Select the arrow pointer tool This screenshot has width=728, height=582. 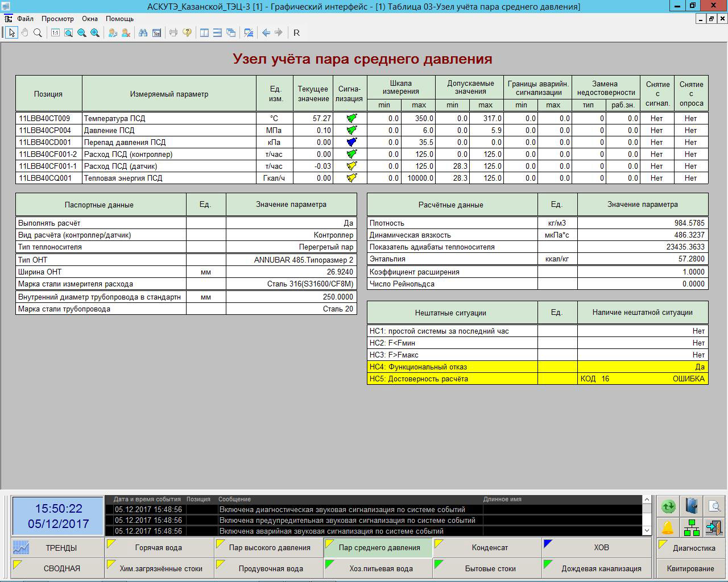[x=12, y=32]
